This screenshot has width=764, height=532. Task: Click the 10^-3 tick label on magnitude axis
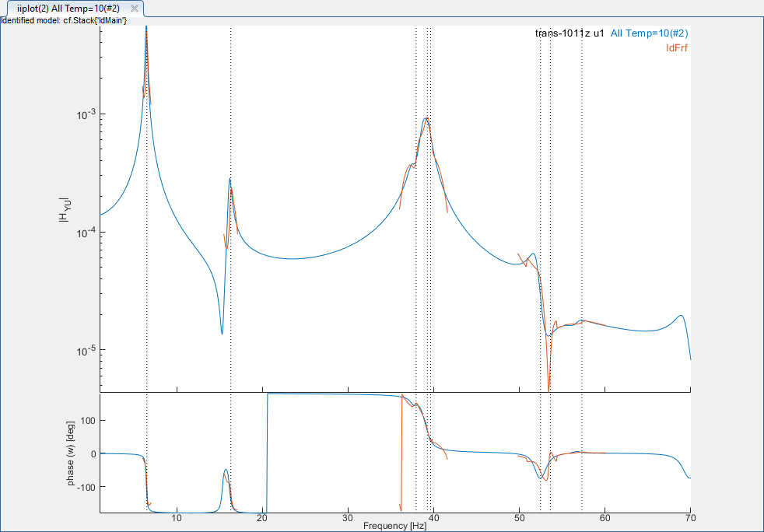86,114
